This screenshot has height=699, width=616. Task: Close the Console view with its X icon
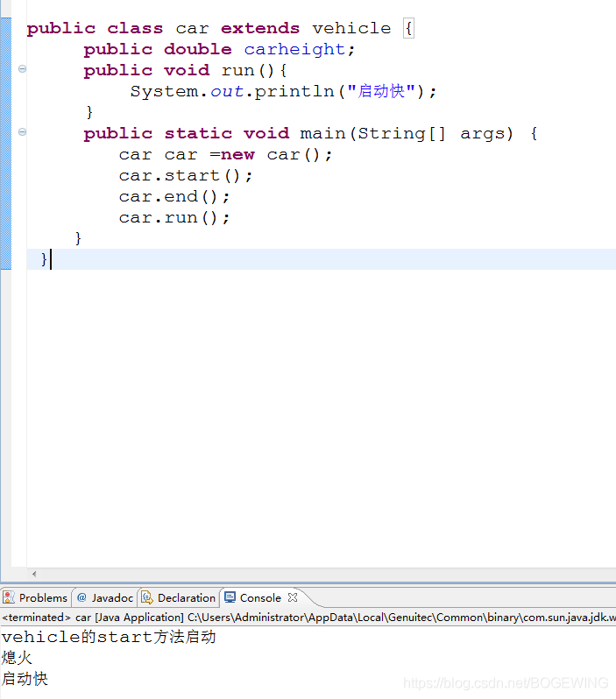pyautogui.click(x=293, y=597)
